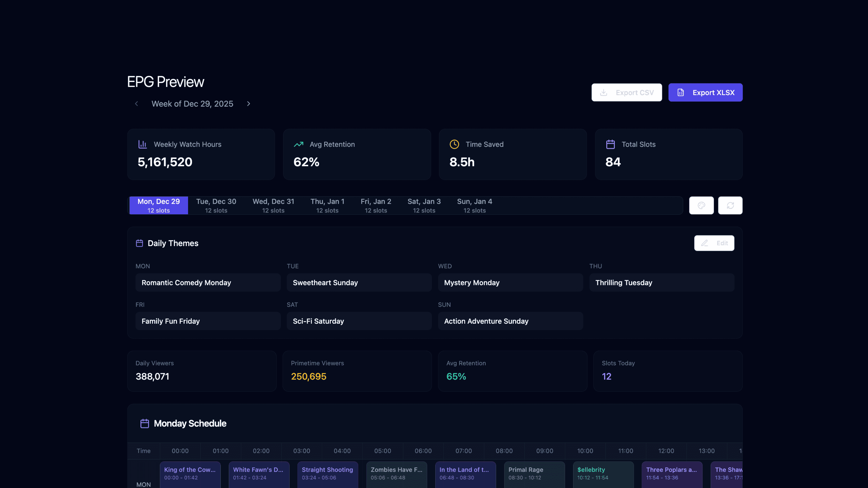Select the Sat, Jan 3 tab
The width and height of the screenshot is (868, 488).
[424, 206]
